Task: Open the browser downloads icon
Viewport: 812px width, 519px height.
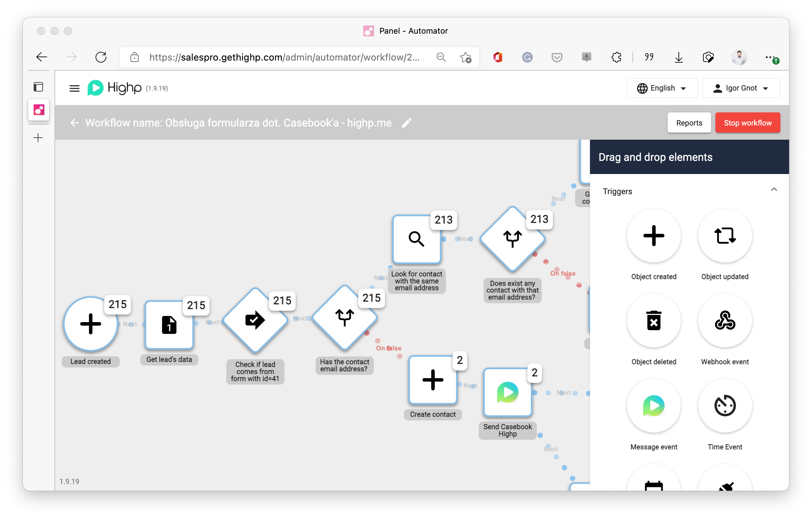Action: pyautogui.click(x=678, y=57)
